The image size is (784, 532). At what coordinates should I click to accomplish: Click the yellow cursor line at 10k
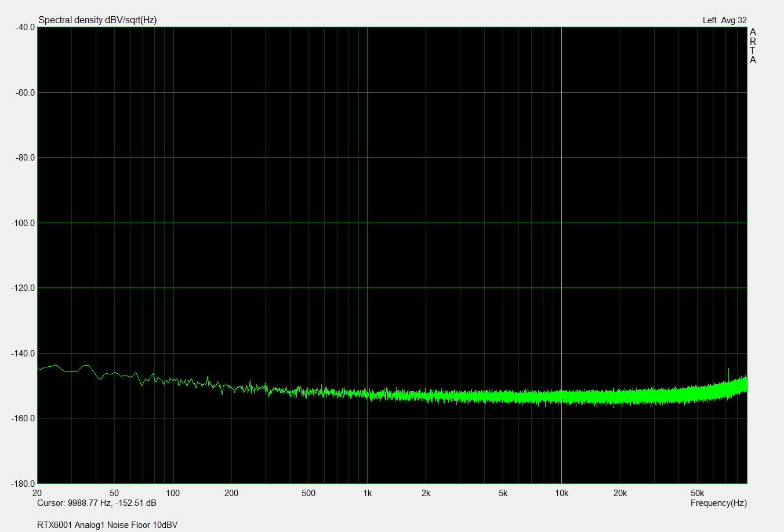[561, 255]
